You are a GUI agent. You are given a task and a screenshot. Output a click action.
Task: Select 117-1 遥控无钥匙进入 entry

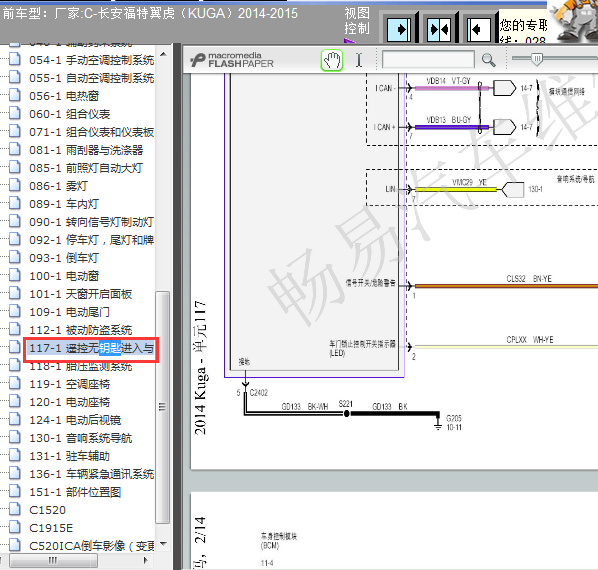[x=92, y=348]
